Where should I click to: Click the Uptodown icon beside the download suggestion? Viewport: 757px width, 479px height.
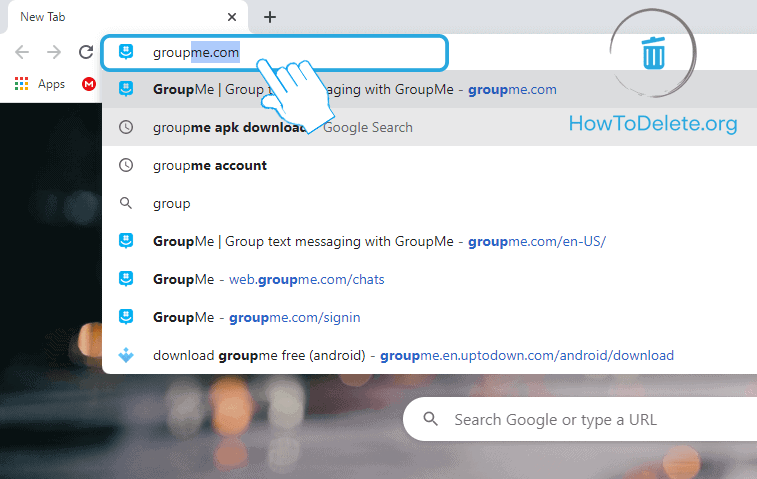coord(126,355)
